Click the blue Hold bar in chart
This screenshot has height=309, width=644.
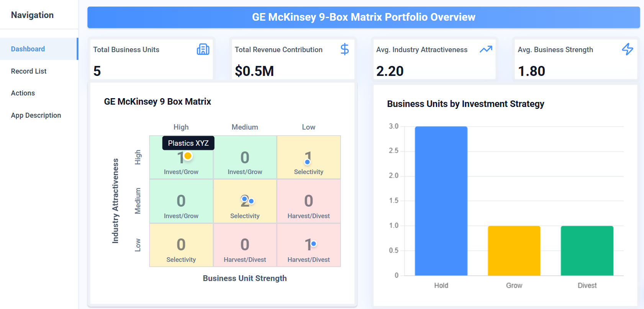point(441,201)
